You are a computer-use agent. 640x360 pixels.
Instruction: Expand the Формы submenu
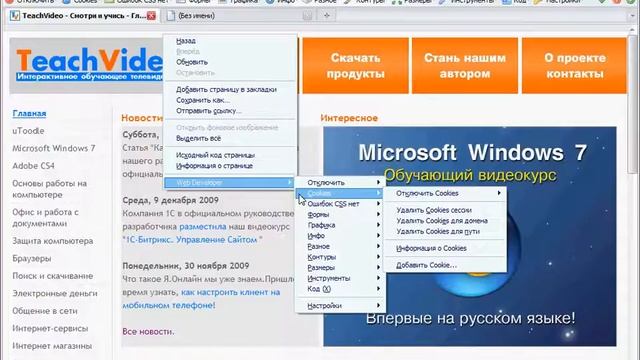(x=340, y=214)
